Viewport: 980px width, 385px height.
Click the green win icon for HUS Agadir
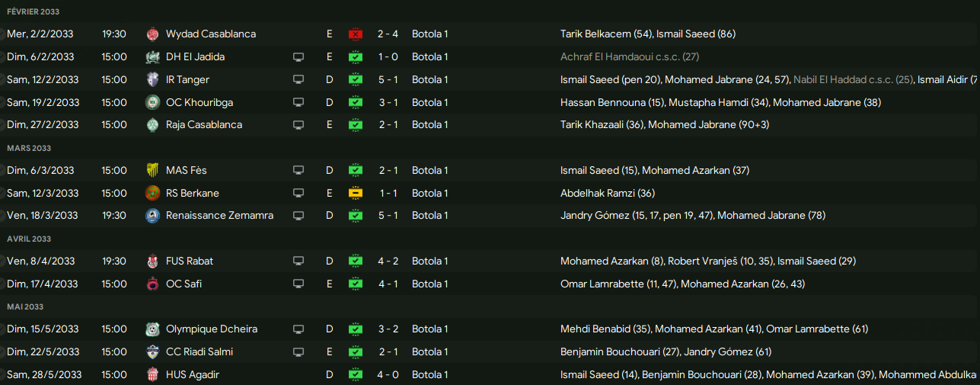coord(356,374)
